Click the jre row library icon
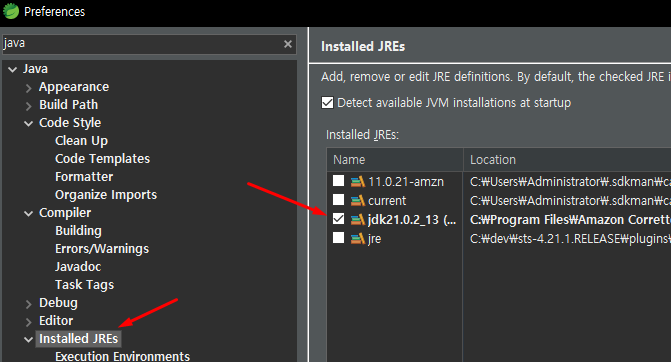The width and height of the screenshot is (671, 362). click(x=358, y=239)
